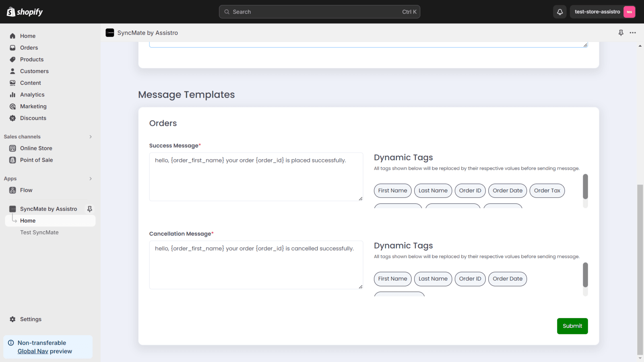Click inside the Success Message text area

click(x=256, y=177)
